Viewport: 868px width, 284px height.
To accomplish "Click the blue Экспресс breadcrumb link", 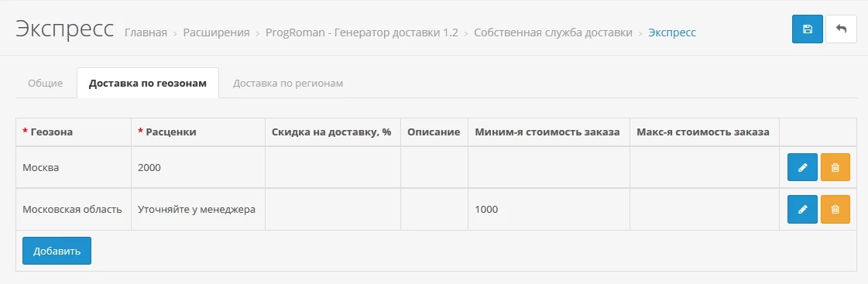I will [672, 33].
